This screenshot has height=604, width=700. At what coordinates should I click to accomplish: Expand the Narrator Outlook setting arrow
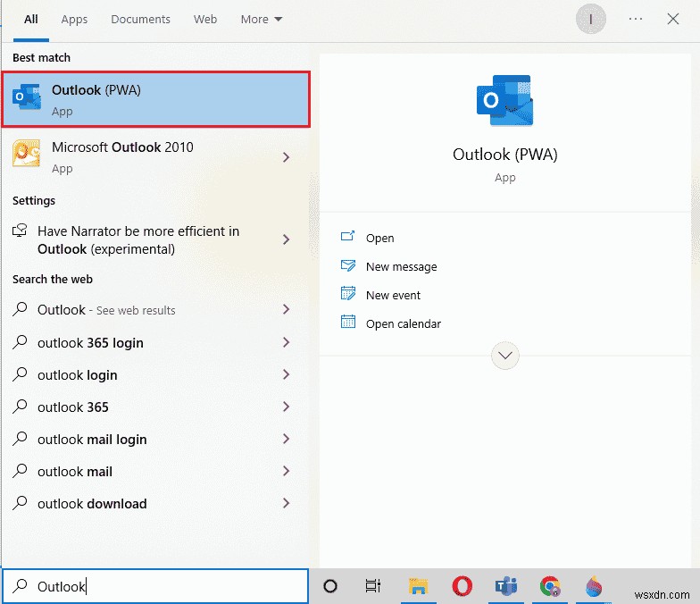click(286, 239)
